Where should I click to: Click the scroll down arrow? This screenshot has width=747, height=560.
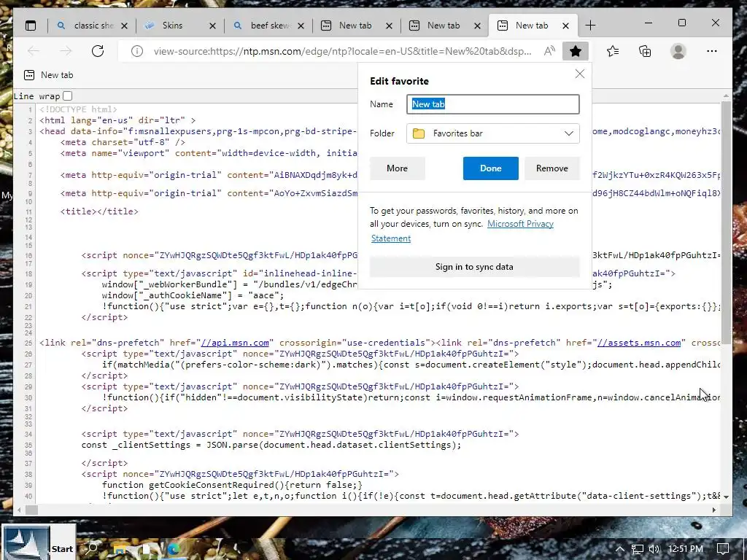point(726,496)
